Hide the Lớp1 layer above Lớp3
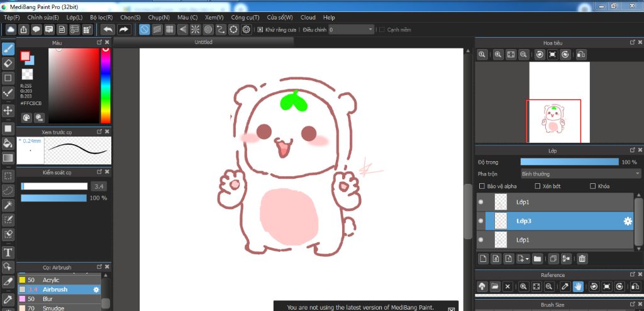Image resolution: width=644 pixels, height=311 pixels. [x=480, y=202]
